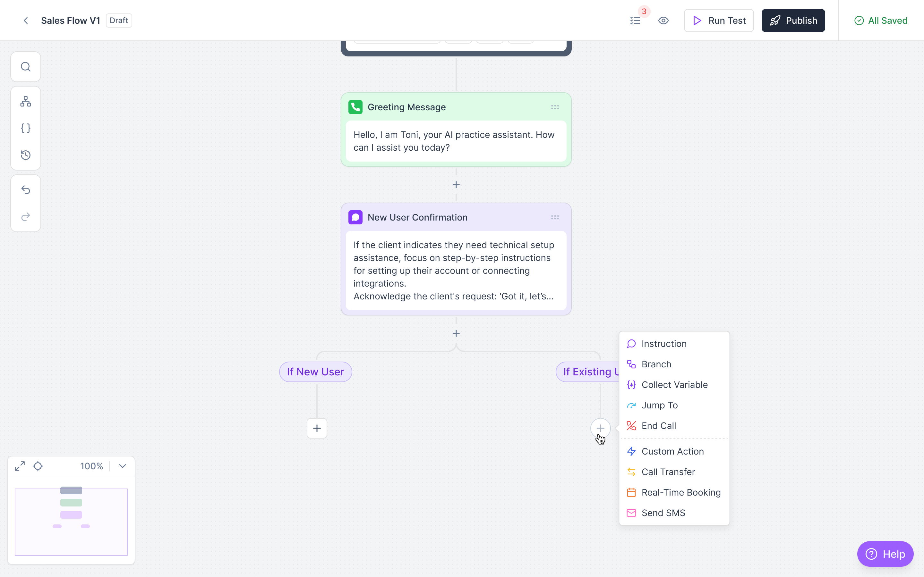This screenshot has width=924, height=577.
Task: Open the checklist issues icon with badge
Action: click(x=635, y=21)
